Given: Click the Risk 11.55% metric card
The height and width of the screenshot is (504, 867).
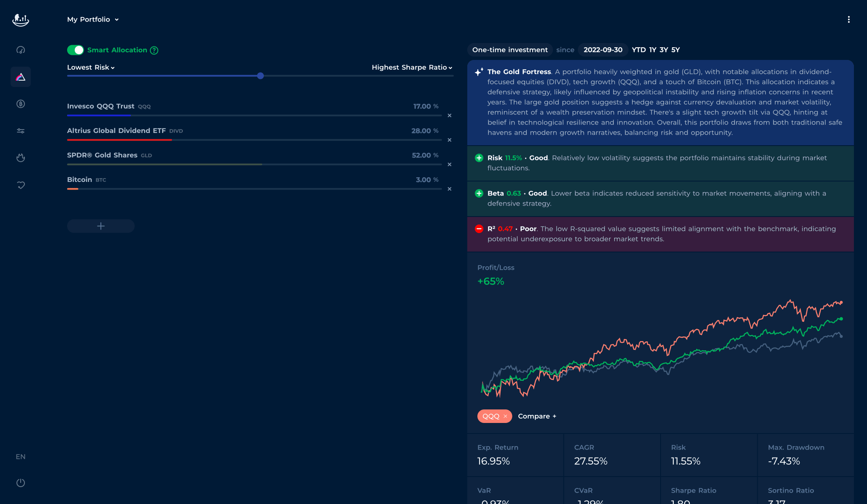Looking at the screenshot, I should (709, 455).
